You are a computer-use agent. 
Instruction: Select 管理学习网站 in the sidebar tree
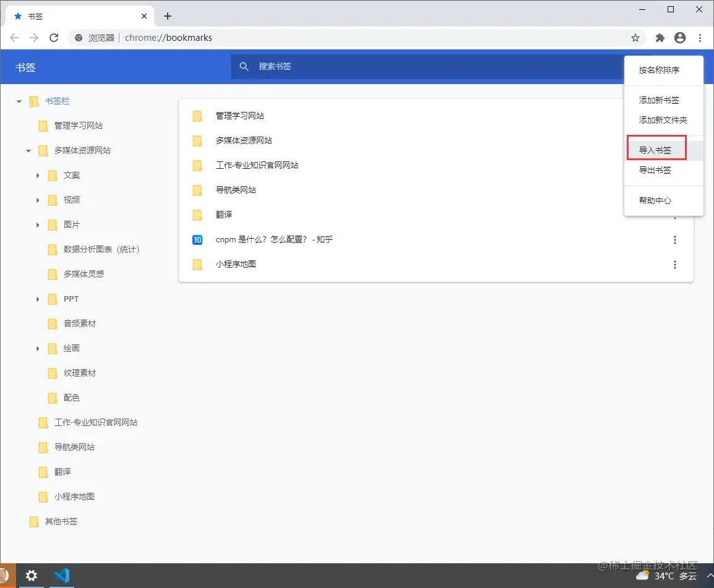click(x=79, y=126)
